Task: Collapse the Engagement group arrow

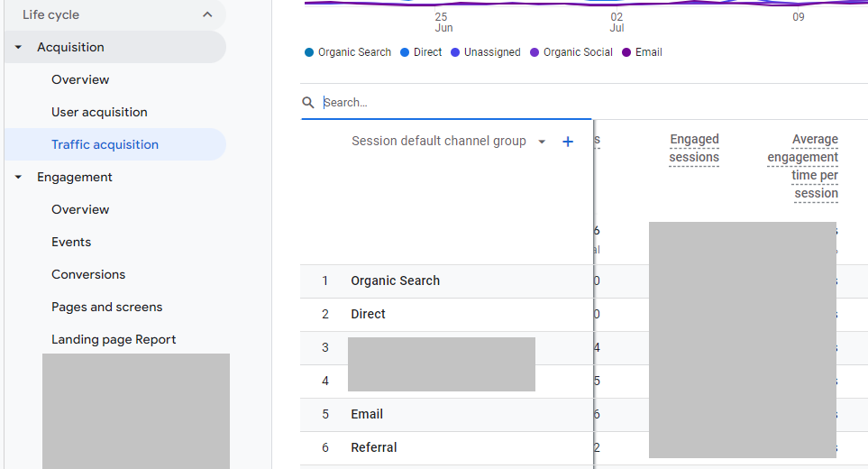Action: click(19, 178)
